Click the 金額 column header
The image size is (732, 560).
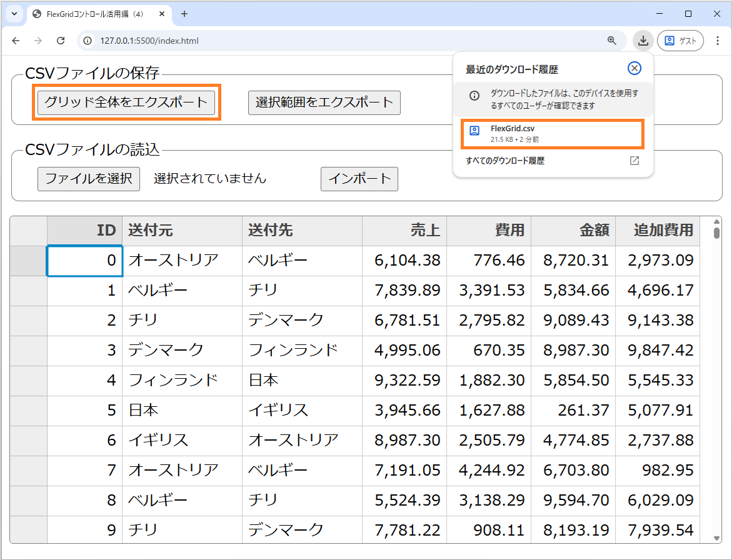[573, 231]
